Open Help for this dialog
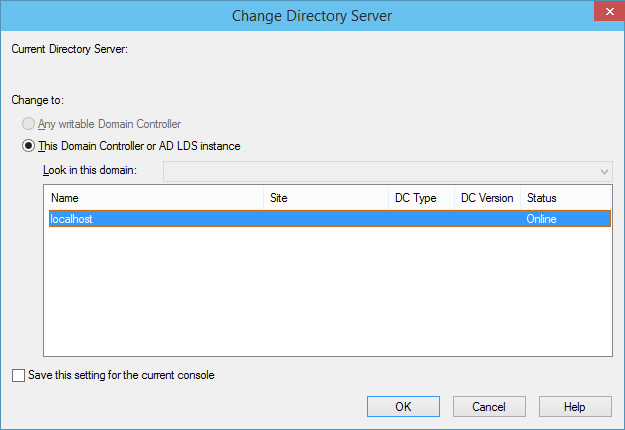The height and width of the screenshot is (430, 625). coord(575,406)
